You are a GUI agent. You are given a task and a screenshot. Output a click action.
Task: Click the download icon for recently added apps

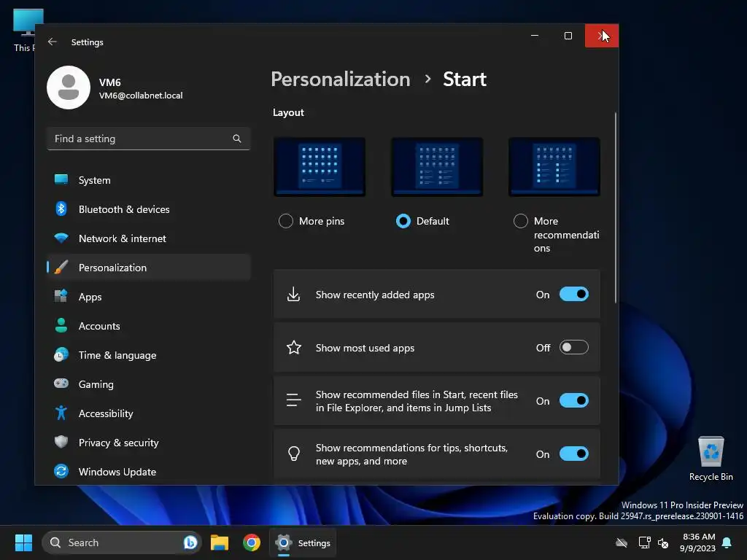[293, 295]
